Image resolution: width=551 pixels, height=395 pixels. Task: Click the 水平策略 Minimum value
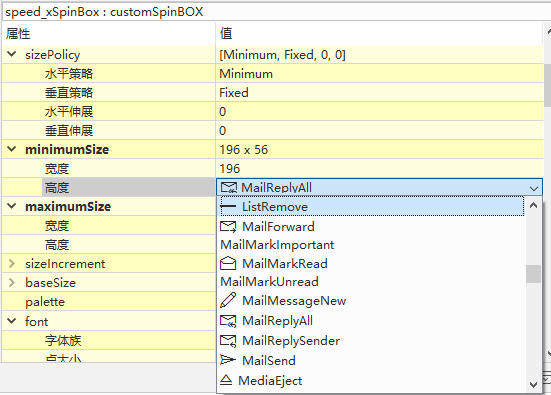[x=246, y=74]
